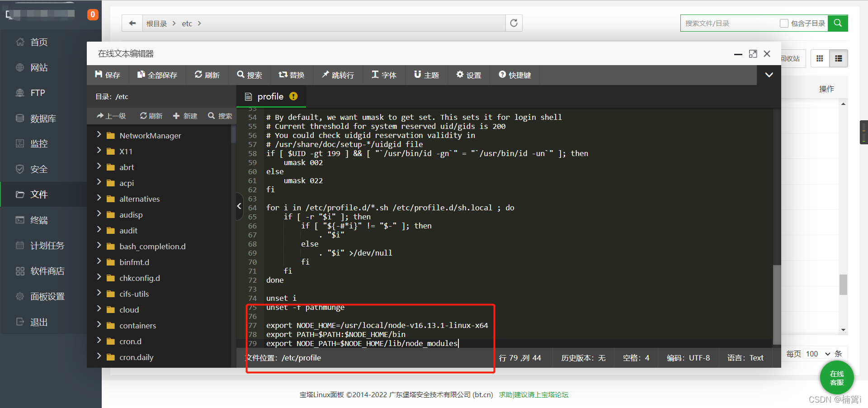Open 跳转行 go-to-line tool
The image size is (868, 408).
click(x=338, y=75)
